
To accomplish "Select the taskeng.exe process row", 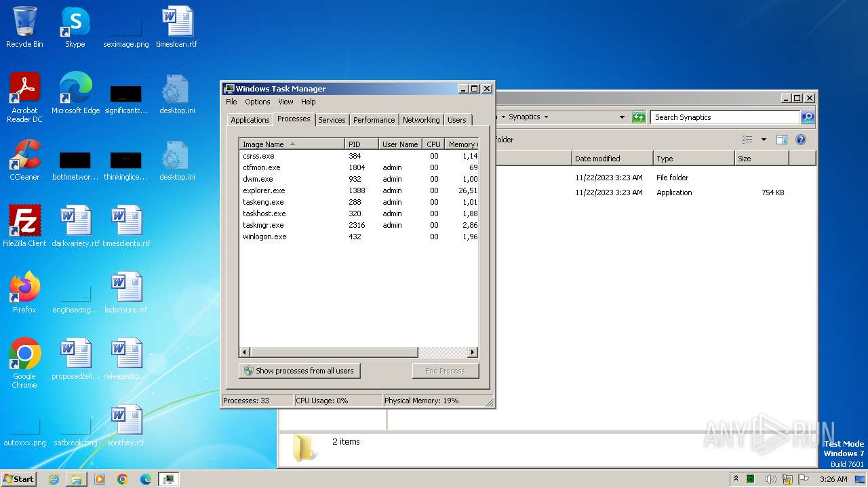I will click(x=359, y=202).
